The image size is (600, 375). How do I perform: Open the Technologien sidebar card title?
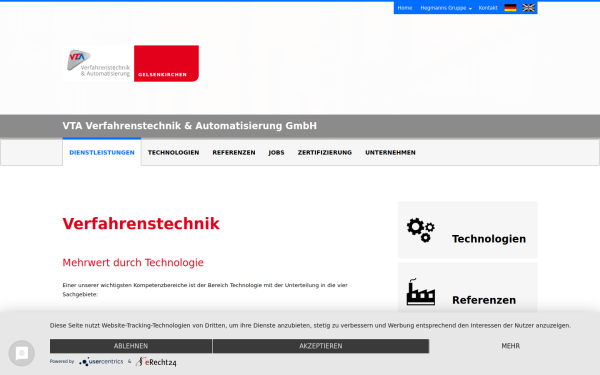click(x=489, y=239)
